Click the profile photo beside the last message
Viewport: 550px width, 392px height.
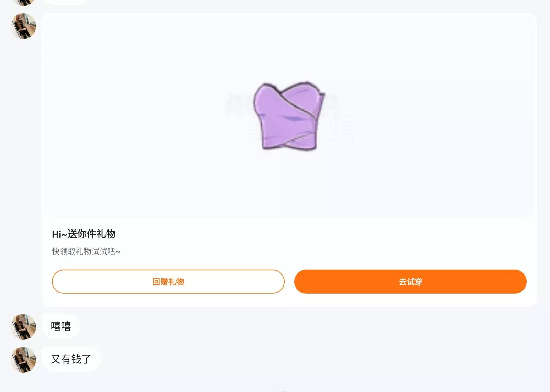click(23, 360)
